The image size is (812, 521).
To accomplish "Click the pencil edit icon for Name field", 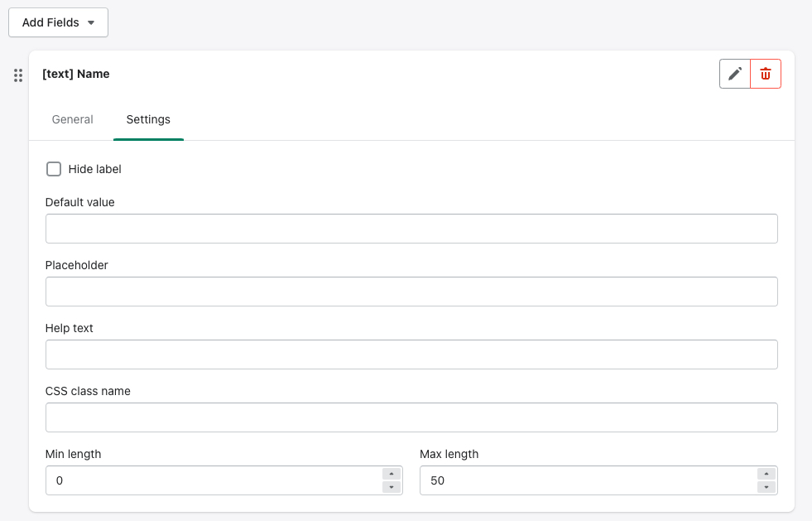I will (734, 74).
